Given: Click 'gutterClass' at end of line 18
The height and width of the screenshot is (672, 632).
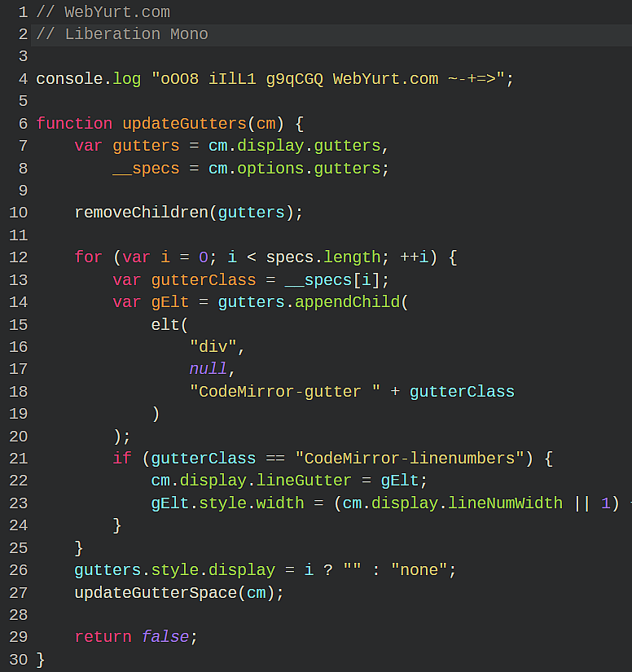Looking at the screenshot, I should (x=462, y=391).
